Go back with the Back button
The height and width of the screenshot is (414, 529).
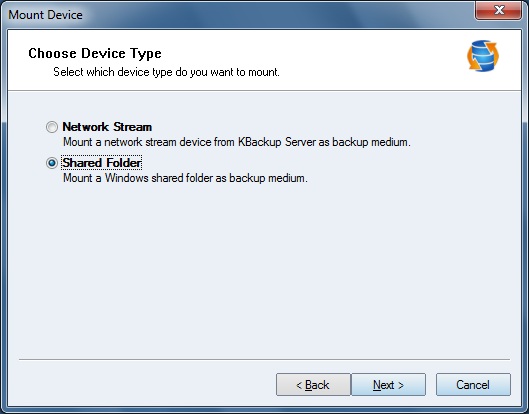pos(313,385)
